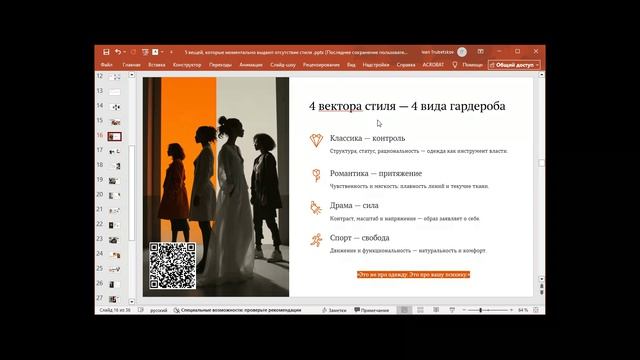640x360 pixels.
Task: Select slide 25 thumbnail
Action: coord(114,269)
